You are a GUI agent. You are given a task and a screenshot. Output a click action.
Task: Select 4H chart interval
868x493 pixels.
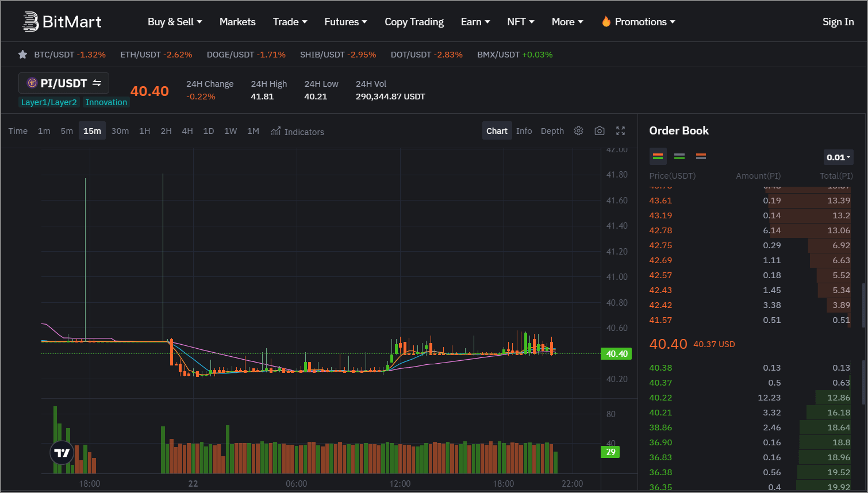click(187, 131)
